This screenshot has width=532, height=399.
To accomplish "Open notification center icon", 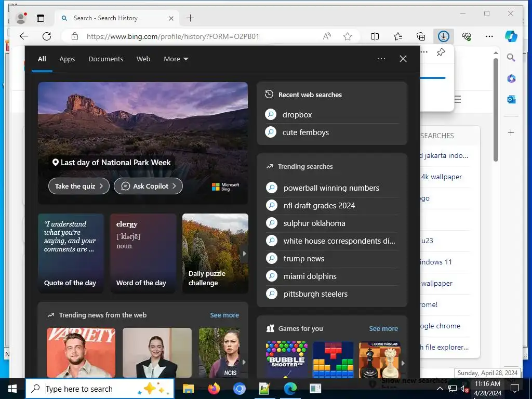I will [x=515, y=389].
